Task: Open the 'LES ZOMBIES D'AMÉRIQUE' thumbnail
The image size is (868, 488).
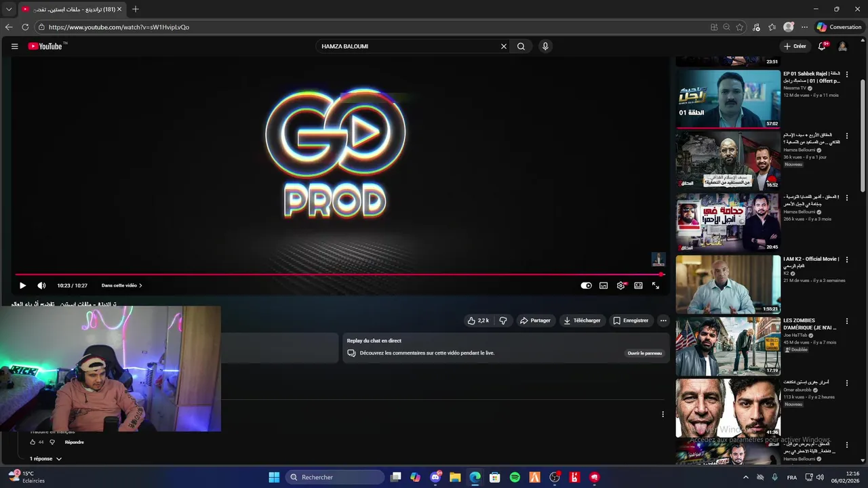Action: (728, 346)
